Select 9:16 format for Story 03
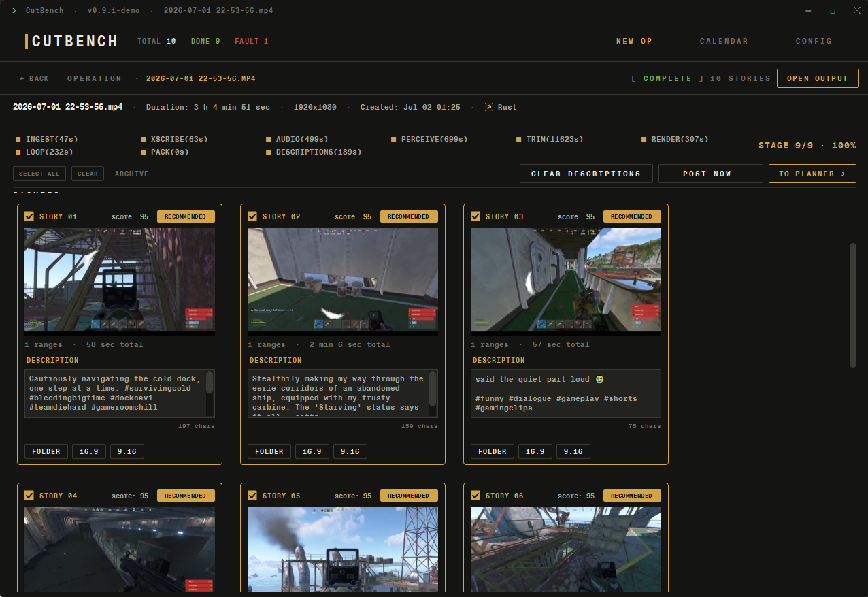Image resolution: width=868 pixels, height=597 pixels. click(x=573, y=451)
